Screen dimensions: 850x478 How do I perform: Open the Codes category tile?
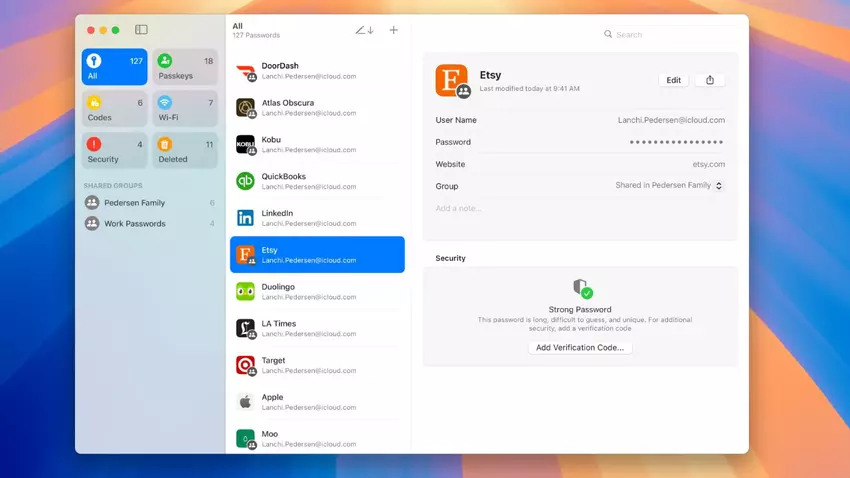[x=115, y=109]
